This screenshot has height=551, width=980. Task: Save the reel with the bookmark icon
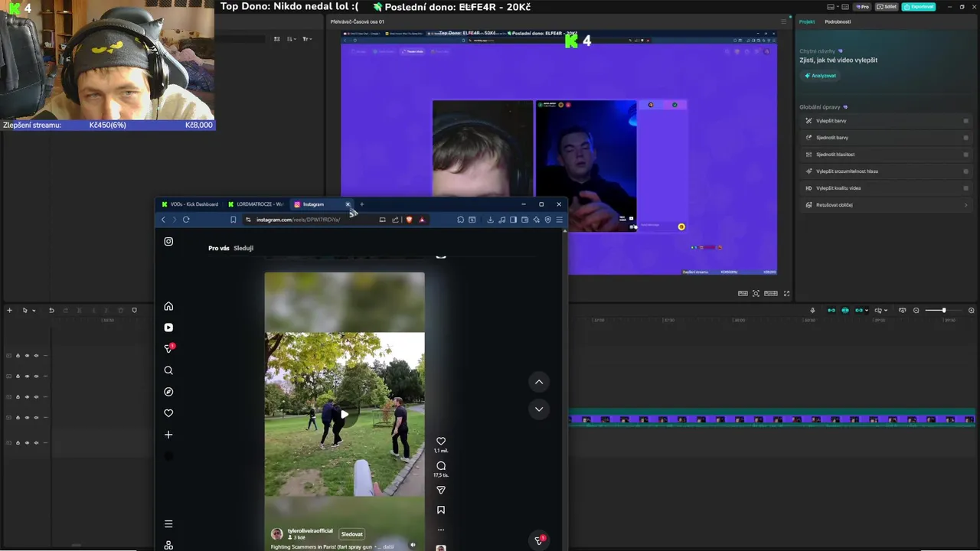pyautogui.click(x=441, y=510)
